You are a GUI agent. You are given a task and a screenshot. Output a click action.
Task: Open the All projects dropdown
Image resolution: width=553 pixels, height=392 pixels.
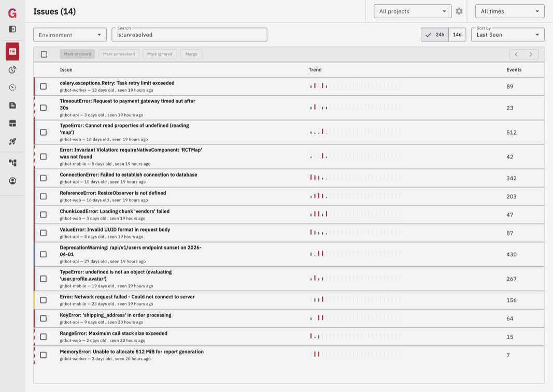tap(413, 11)
